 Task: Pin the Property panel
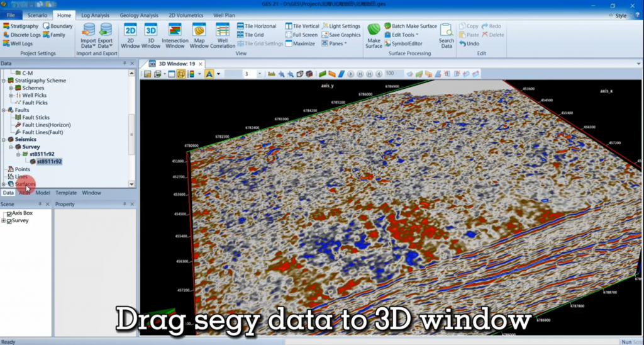(x=125, y=204)
